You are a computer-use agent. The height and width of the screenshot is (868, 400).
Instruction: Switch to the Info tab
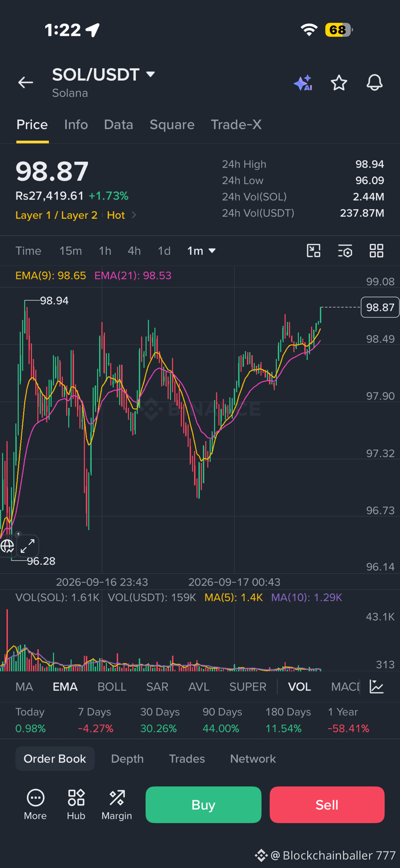[76, 125]
